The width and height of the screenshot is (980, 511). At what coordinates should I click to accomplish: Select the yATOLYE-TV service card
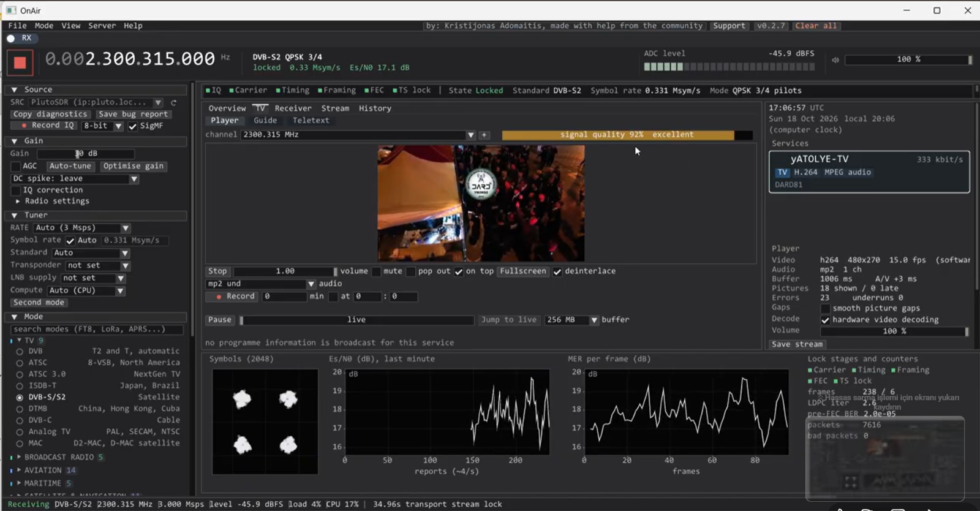coord(869,172)
